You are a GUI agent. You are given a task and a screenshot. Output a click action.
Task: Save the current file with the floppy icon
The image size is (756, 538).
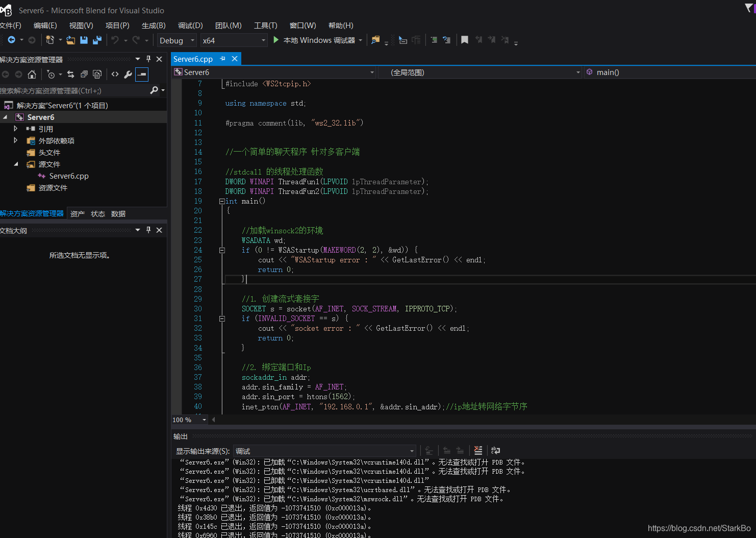[x=84, y=40]
